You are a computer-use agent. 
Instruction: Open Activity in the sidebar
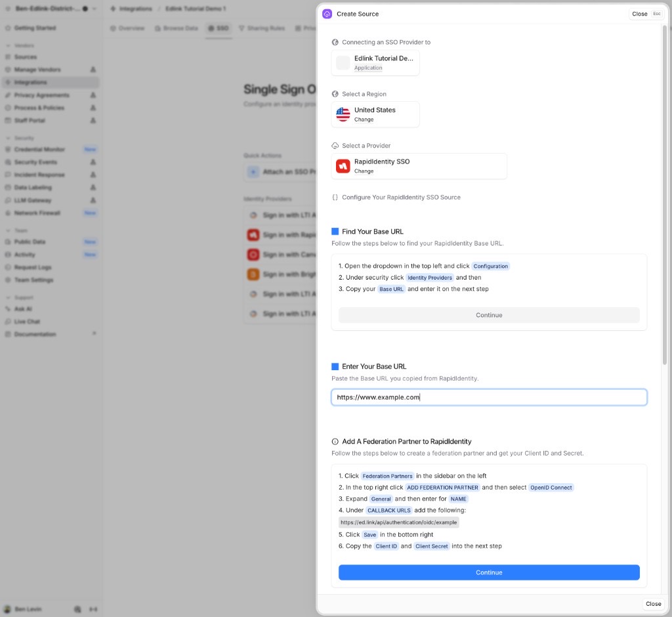click(51, 255)
